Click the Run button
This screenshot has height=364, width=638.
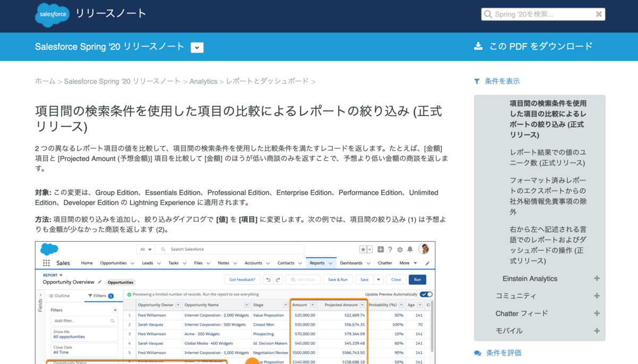(417, 280)
